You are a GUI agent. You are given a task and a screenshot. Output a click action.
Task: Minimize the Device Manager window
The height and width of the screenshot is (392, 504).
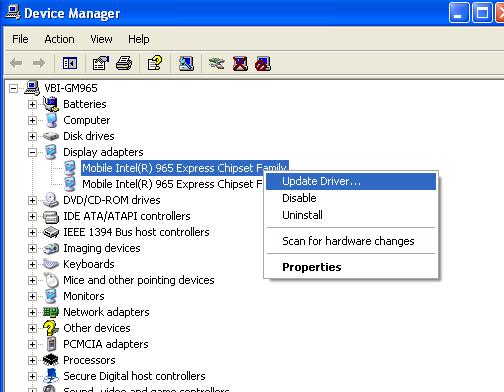point(459,13)
